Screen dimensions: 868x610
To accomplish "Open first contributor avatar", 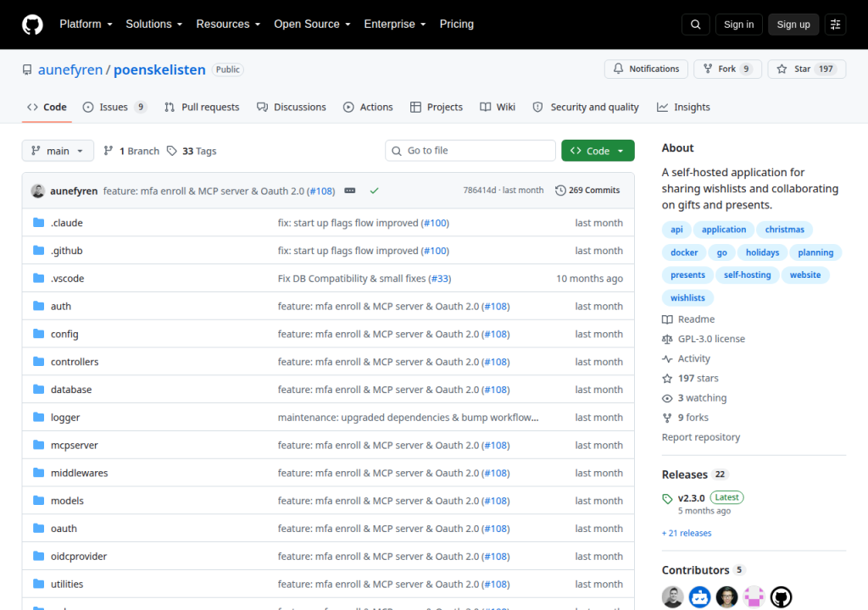I will point(672,596).
